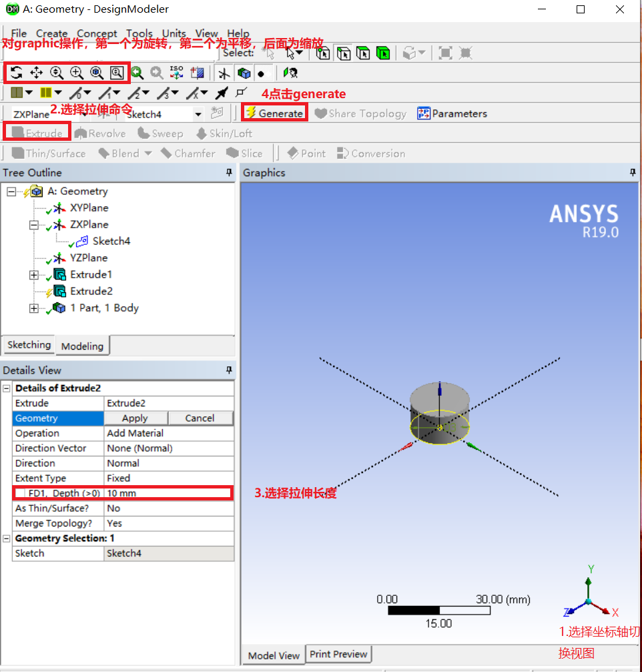Open the Magnifier Window tool

coord(117,73)
